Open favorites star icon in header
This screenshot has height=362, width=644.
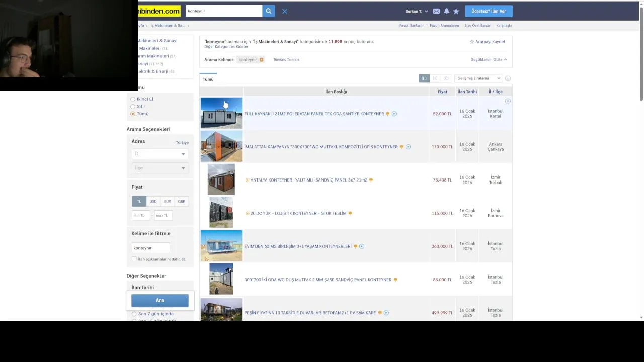(x=456, y=11)
